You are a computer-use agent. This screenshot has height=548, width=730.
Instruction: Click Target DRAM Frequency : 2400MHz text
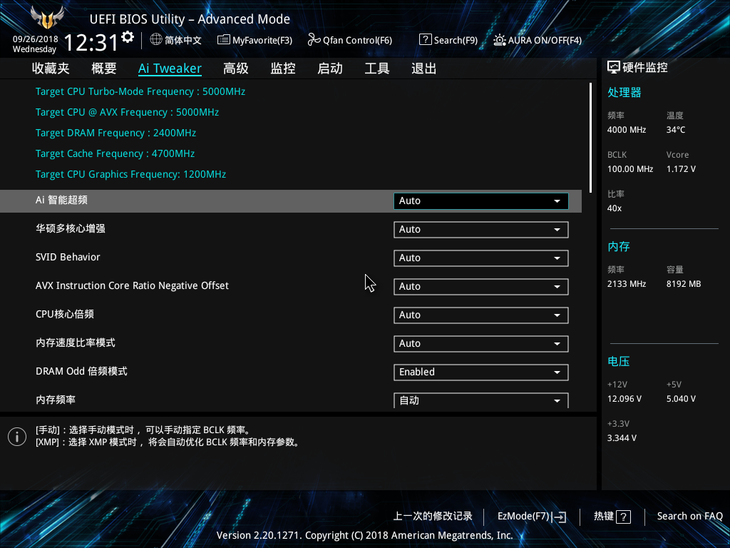pyautogui.click(x=115, y=133)
